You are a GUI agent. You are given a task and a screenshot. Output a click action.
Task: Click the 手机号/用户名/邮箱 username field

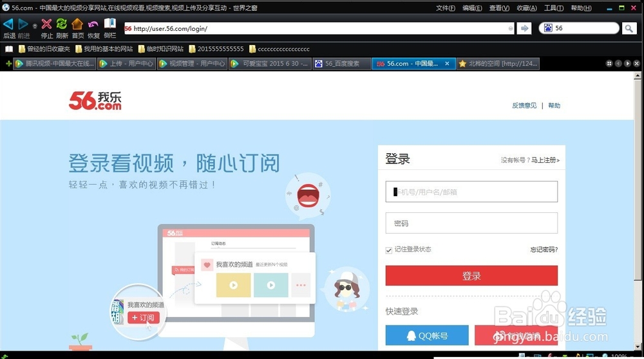coord(471,192)
